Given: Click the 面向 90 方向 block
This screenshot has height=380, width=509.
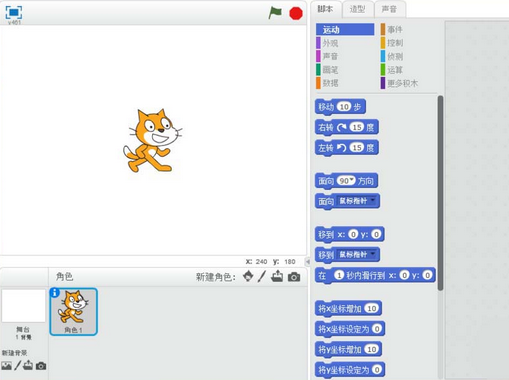Looking at the screenshot, I should 346,181.
